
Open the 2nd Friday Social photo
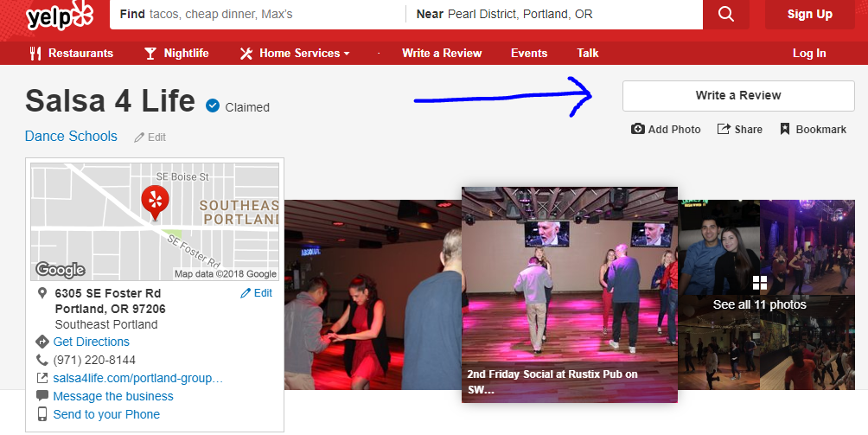tap(570, 294)
